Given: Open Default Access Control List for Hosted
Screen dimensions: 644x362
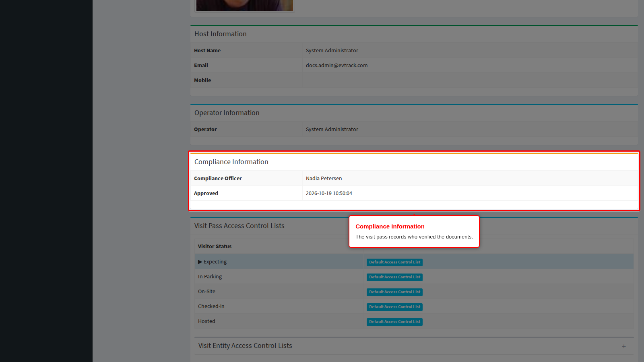Looking at the screenshot, I should click(394, 322).
